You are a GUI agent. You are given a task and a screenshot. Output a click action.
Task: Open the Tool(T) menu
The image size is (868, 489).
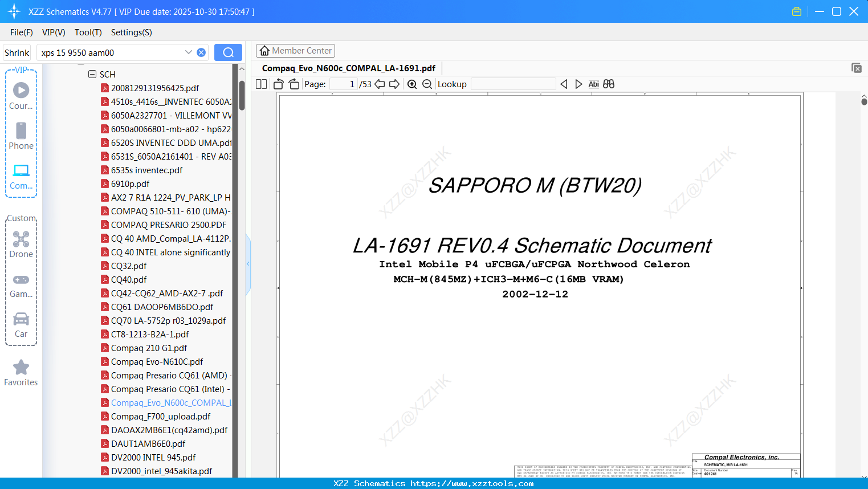tap(88, 32)
